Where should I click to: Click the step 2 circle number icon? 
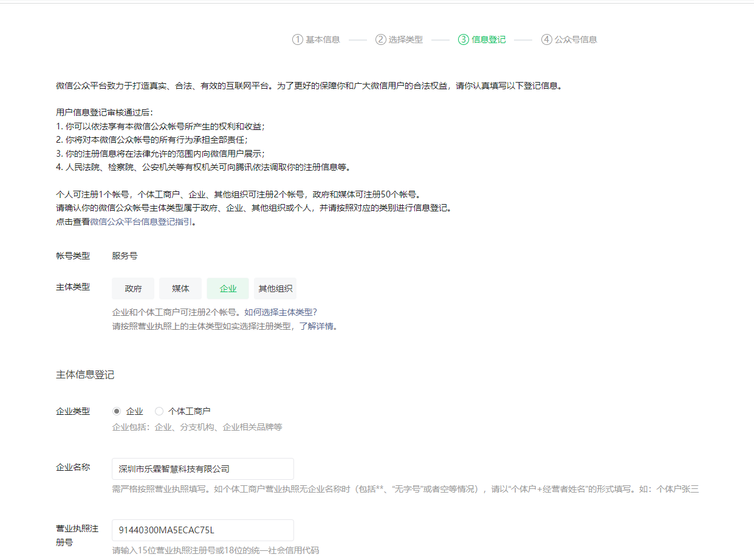380,39
